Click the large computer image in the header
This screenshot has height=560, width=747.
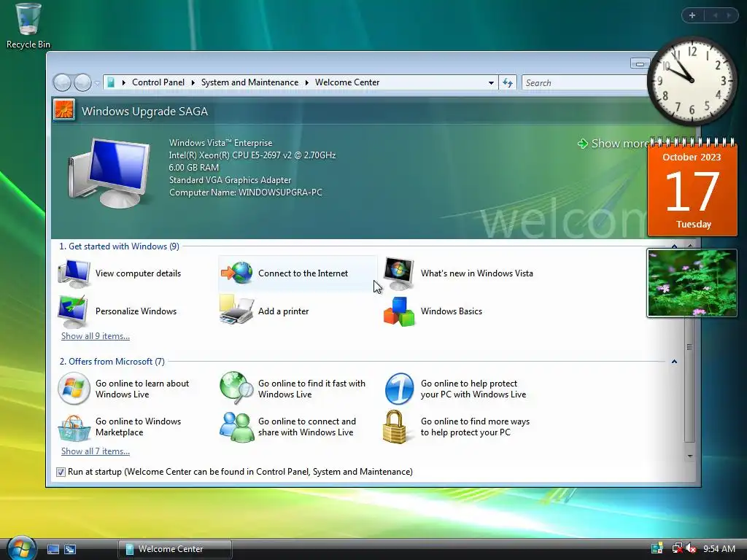pos(109,173)
